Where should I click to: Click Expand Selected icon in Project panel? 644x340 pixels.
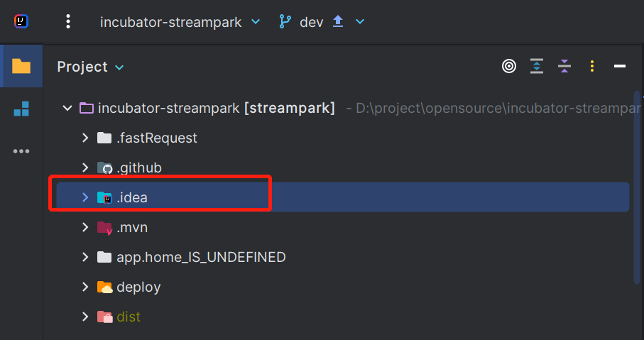coord(537,67)
